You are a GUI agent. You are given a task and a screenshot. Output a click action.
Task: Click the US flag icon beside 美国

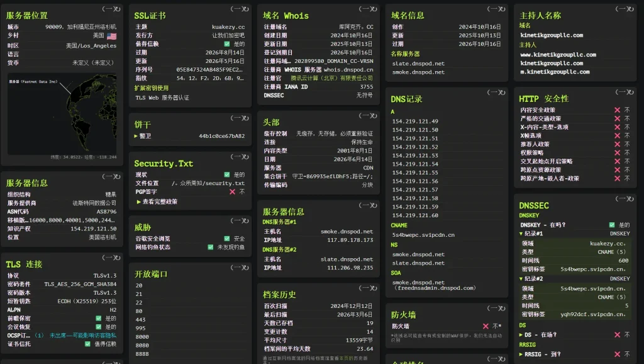112,36
